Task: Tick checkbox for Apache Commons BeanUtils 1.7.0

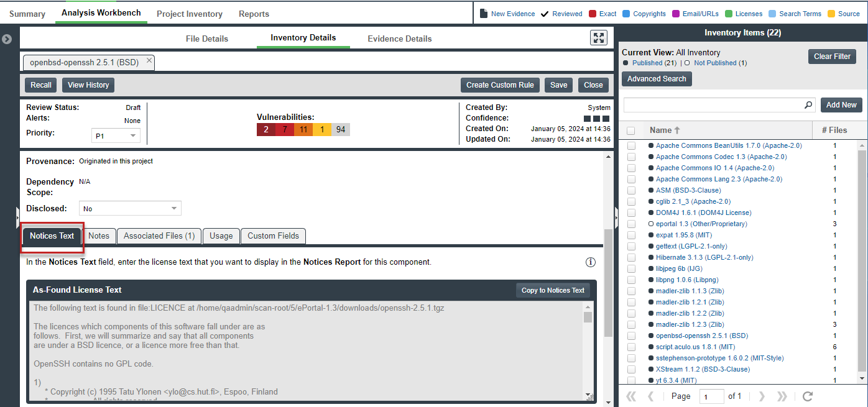Action: click(x=631, y=145)
